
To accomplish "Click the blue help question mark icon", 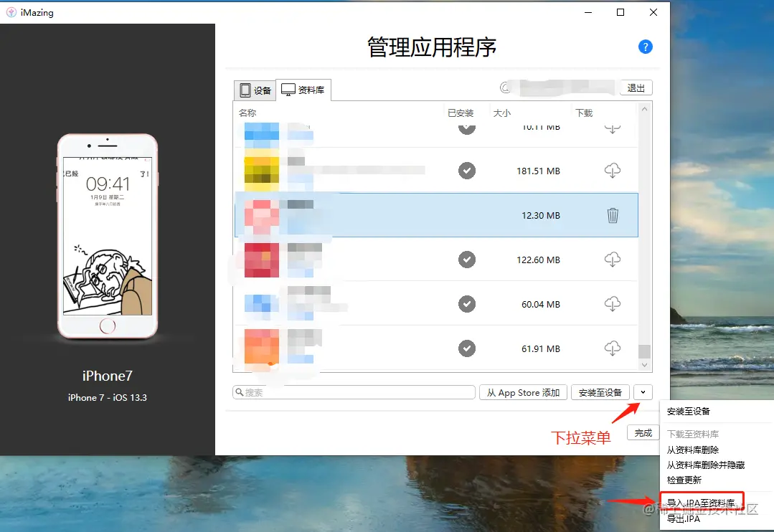I will pos(645,47).
